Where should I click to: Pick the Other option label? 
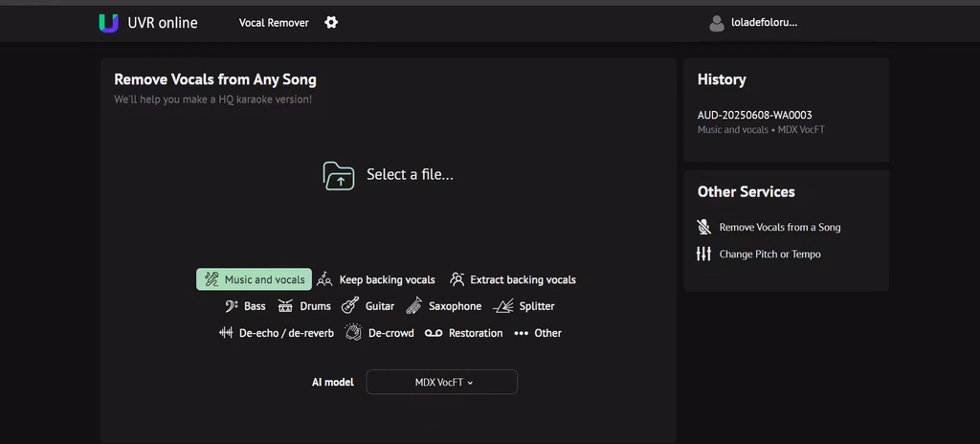[547, 333]
